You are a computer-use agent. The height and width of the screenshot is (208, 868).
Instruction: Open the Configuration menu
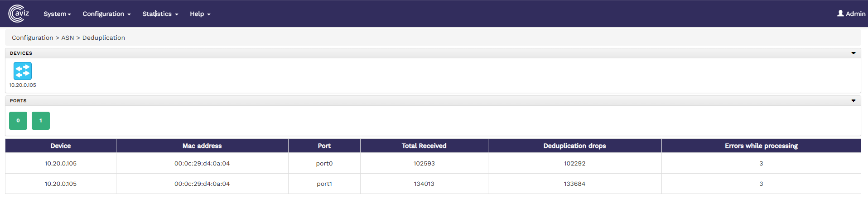[x=106, y=14]
